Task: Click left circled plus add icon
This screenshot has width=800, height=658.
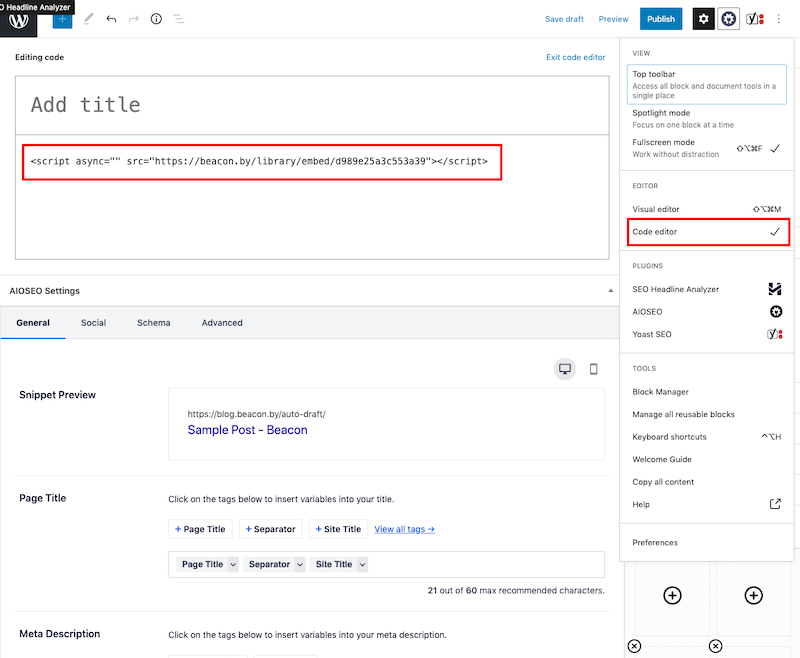Action: (672, 595)
